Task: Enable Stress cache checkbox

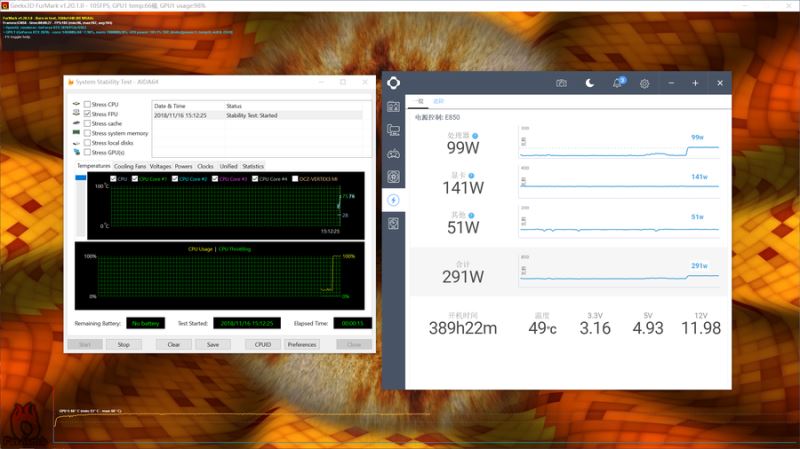Action: 87,123
